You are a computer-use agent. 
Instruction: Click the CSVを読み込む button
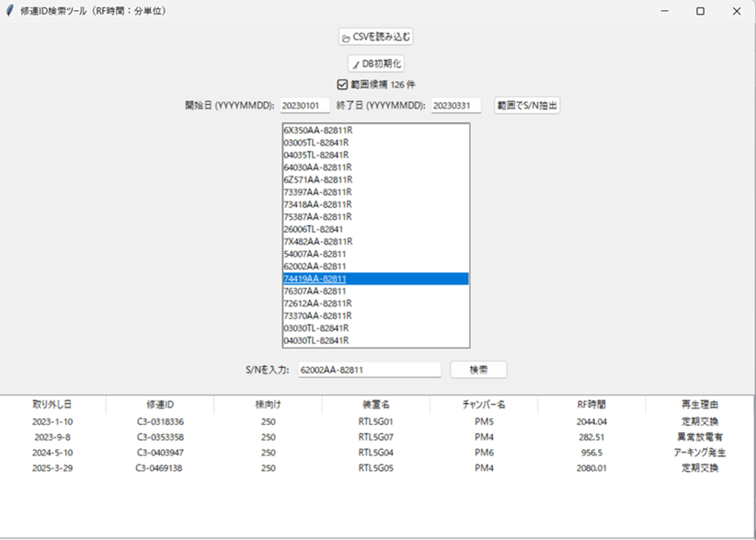coord(375,37)
